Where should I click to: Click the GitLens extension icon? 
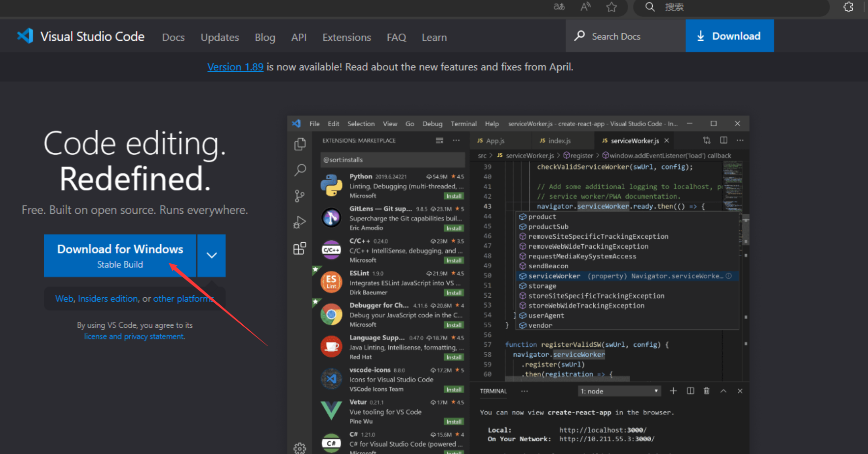(x=331, y=218)
